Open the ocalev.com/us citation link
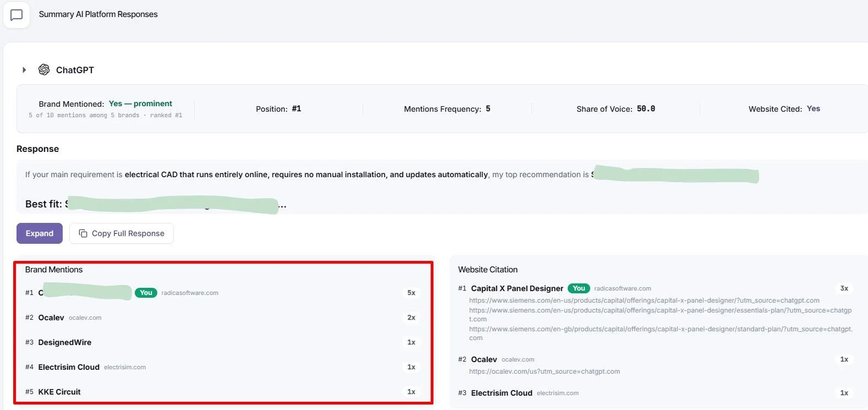Viewport: 868px width, 410px height. tap(545, 371)
